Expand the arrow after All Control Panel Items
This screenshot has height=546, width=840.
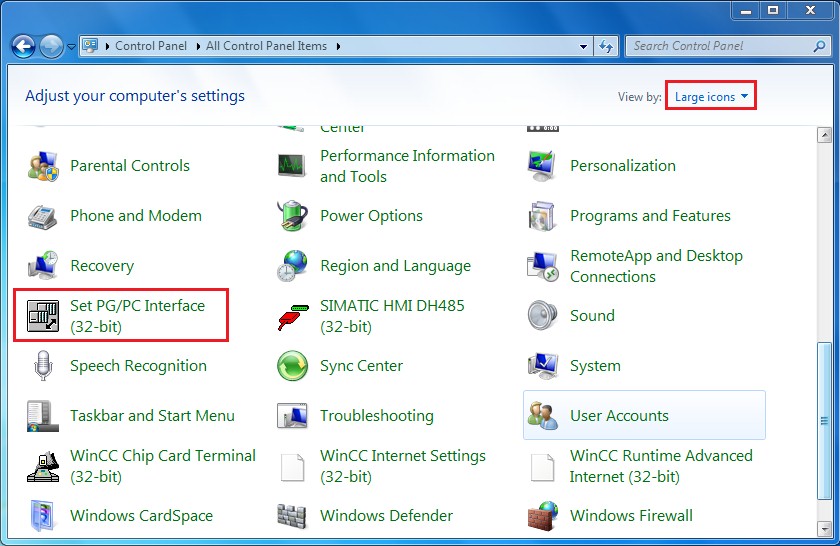point(338,46)
